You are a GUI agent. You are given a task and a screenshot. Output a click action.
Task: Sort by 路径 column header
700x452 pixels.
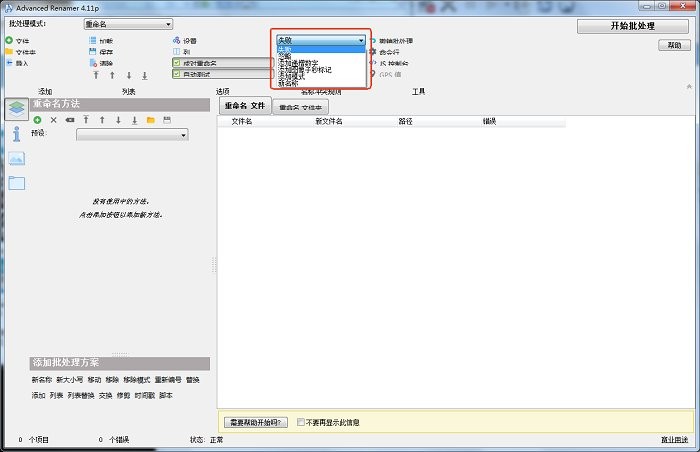pyautogui.click(x=405, y=121)
